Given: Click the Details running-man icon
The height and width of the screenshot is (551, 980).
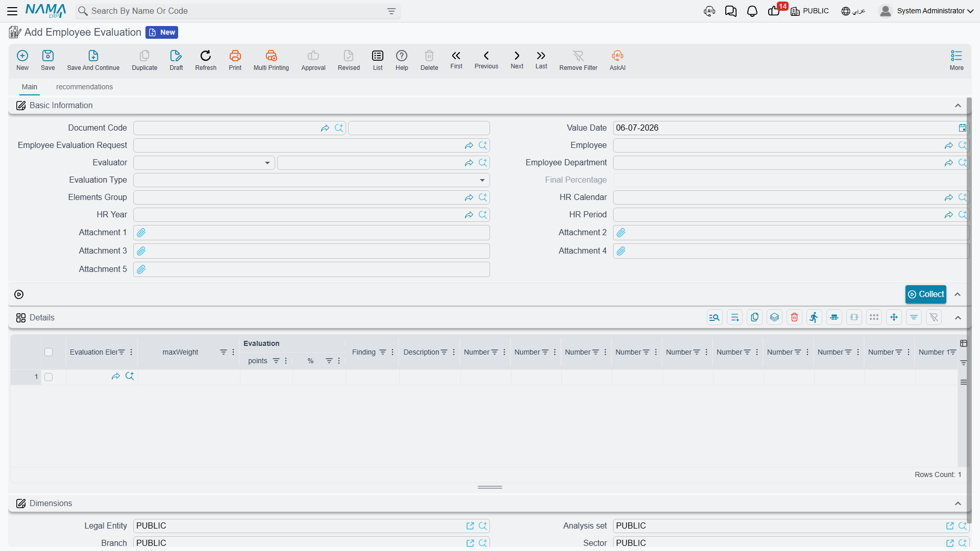Looking at the screenshot, I should pos(814,317).
